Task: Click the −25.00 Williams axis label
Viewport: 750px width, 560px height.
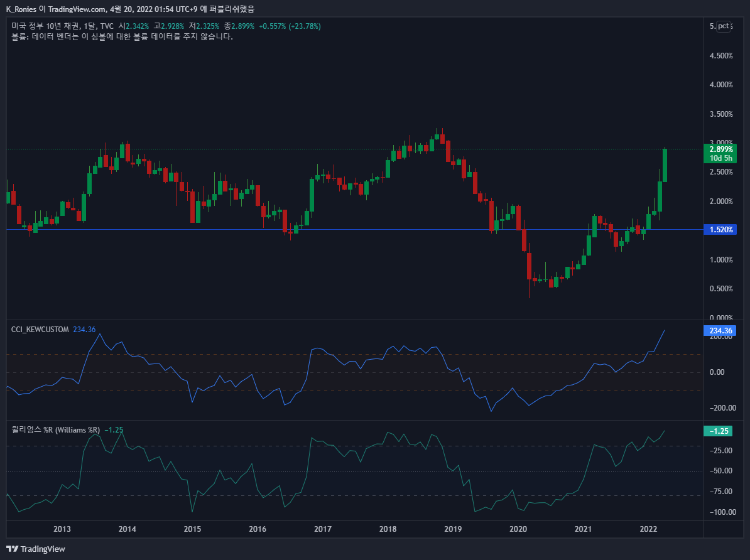Action: point(721,451)
